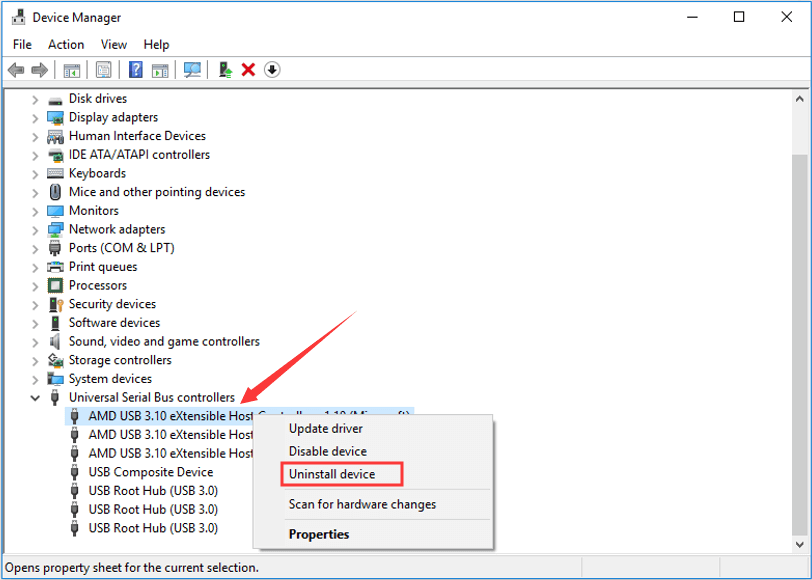Expand the System devices node
Viewport: 812px width, 580px height.
click(x=35, y=379)
